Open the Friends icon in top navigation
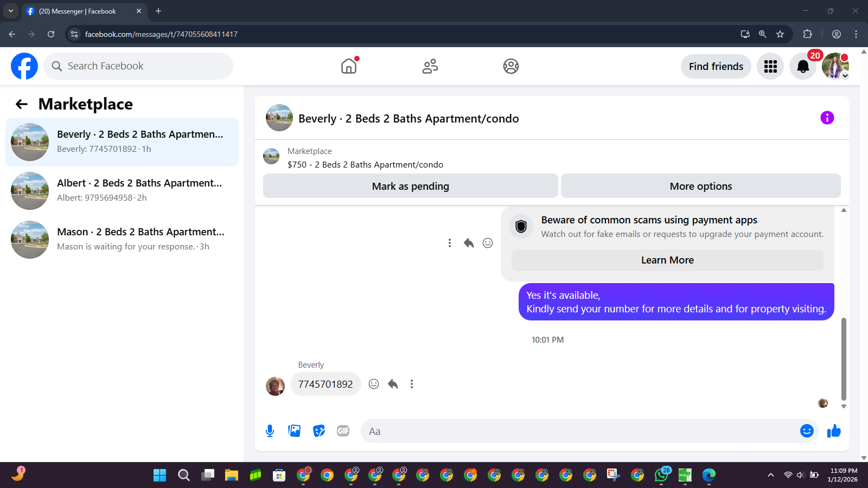 click(430, 66)
